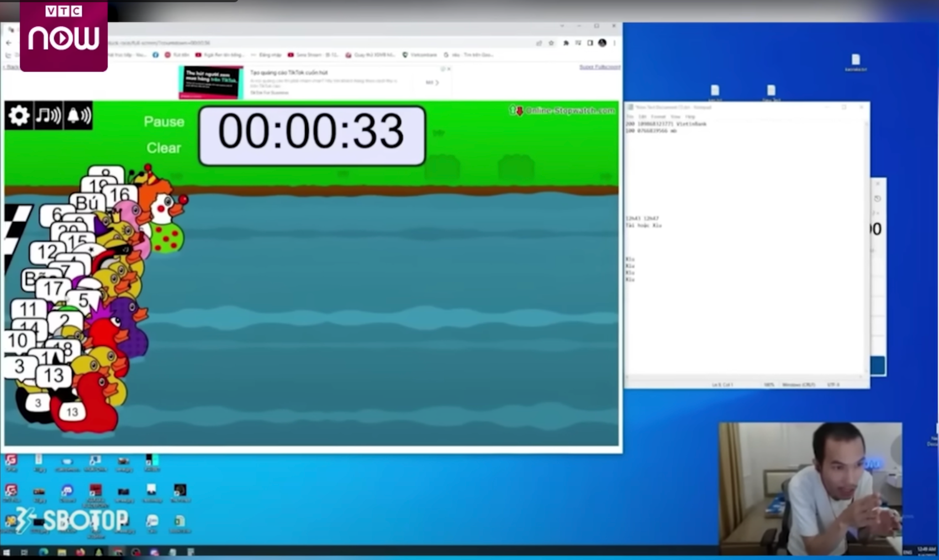Open the Facebook bookmark icon
Image resolution: width=939 pixels, height=560 pixels.
pos(156,55)
